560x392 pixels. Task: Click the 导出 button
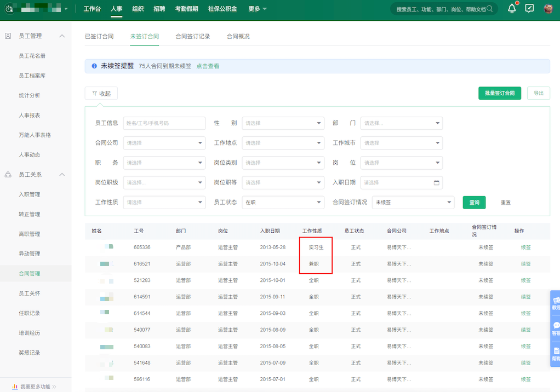[x=539, y=93]
